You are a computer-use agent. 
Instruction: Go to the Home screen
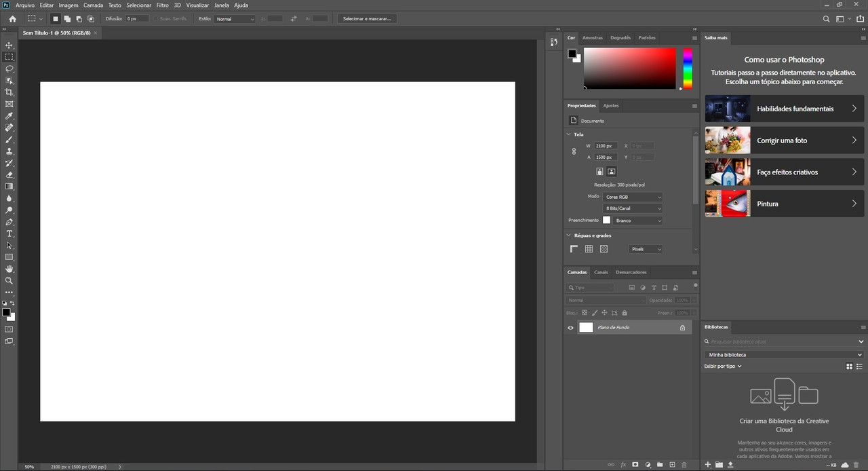coord(12,19)
